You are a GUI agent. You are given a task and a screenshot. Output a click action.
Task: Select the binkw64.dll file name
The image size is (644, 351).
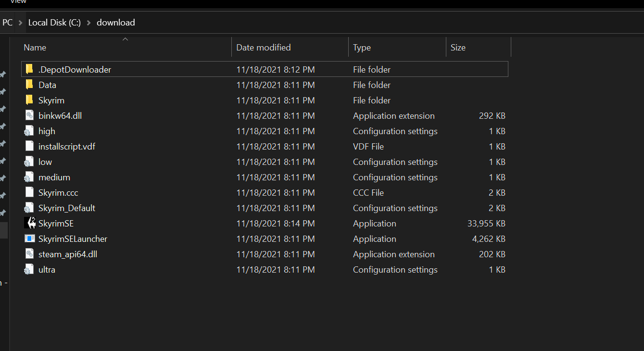pos(60,116)
